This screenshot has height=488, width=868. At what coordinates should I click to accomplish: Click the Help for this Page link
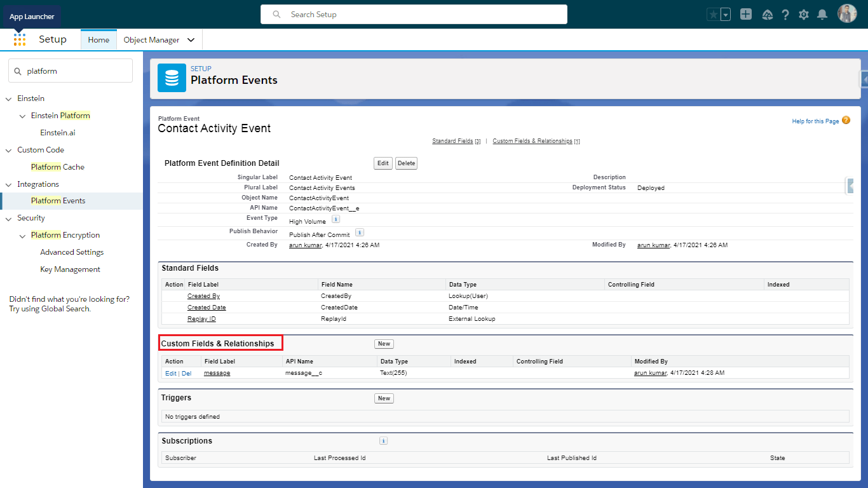click(815, 121)
